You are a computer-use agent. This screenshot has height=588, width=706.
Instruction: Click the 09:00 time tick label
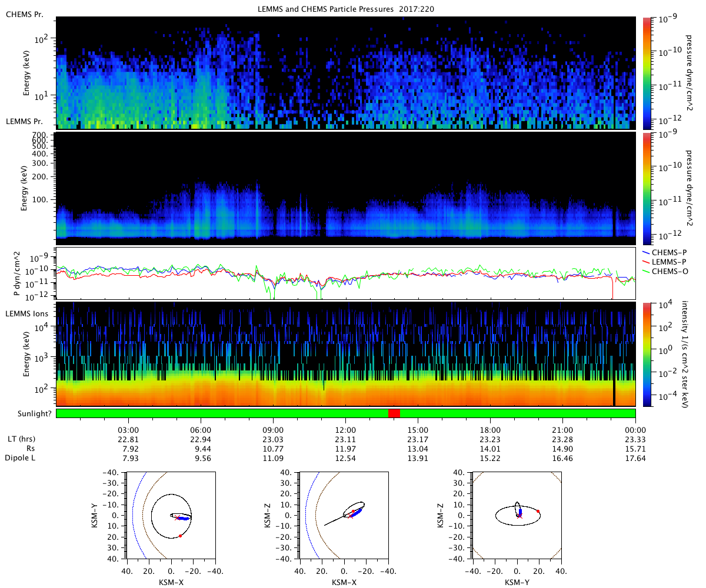(x=274, y=429)
